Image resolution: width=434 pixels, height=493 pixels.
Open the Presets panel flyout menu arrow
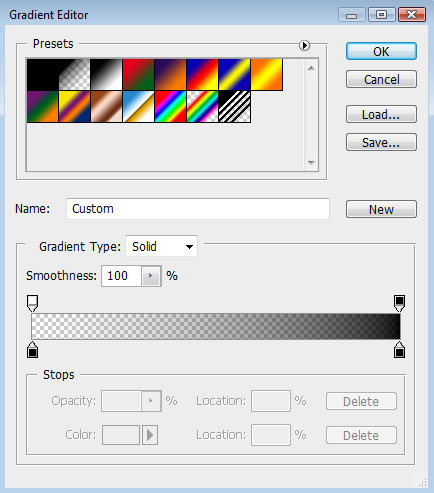click(304, 45)
